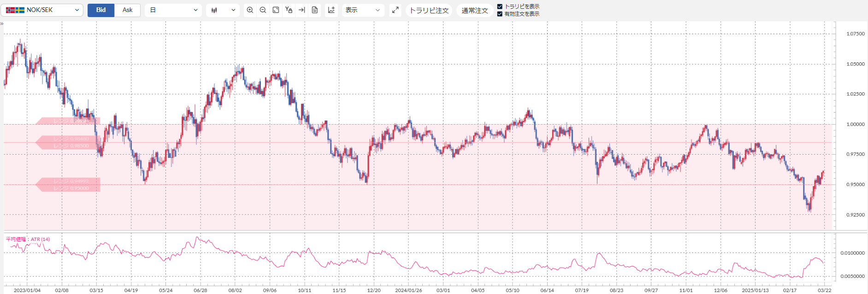Expand chart to fullscreen arrow icon
868x294 pixels.
(x=395, y=10)
